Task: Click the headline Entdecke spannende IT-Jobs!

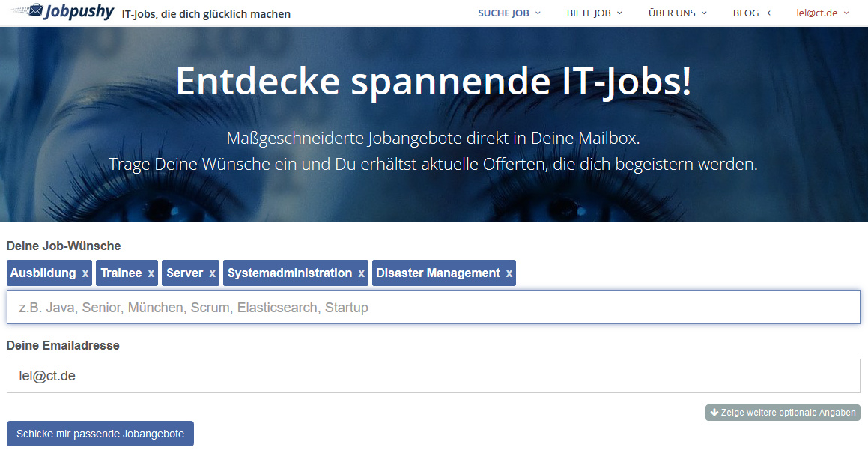Action: [x=434, y=82]
